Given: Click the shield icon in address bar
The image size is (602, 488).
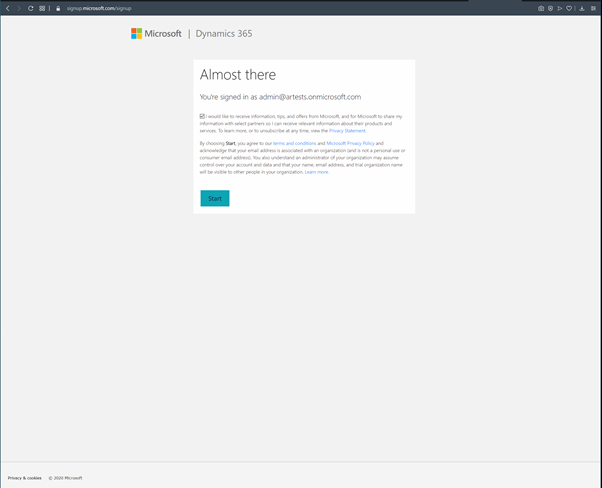Looking at the screenshot, I should pyautogui.click(x=551, y=8).
